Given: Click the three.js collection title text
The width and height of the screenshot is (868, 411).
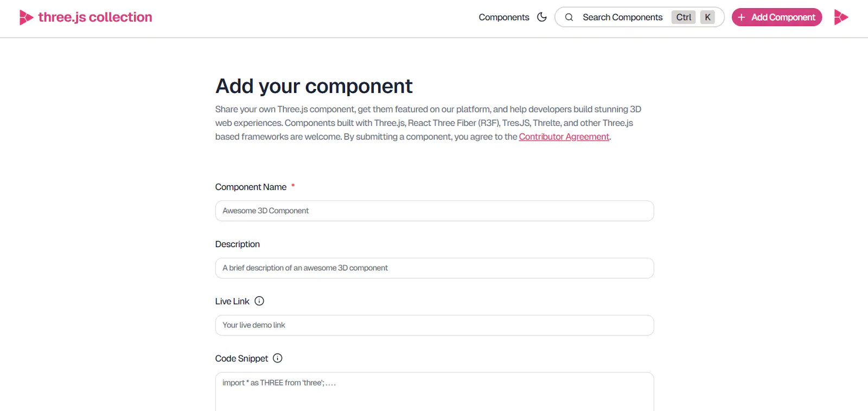Looking at the screenshot, I should point(95,17).
